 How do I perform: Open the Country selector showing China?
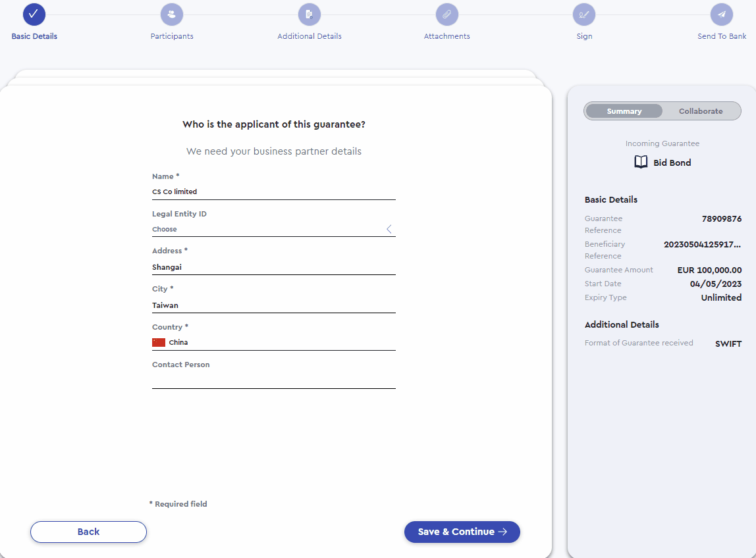pyautogui.click(x=274, y=342)
